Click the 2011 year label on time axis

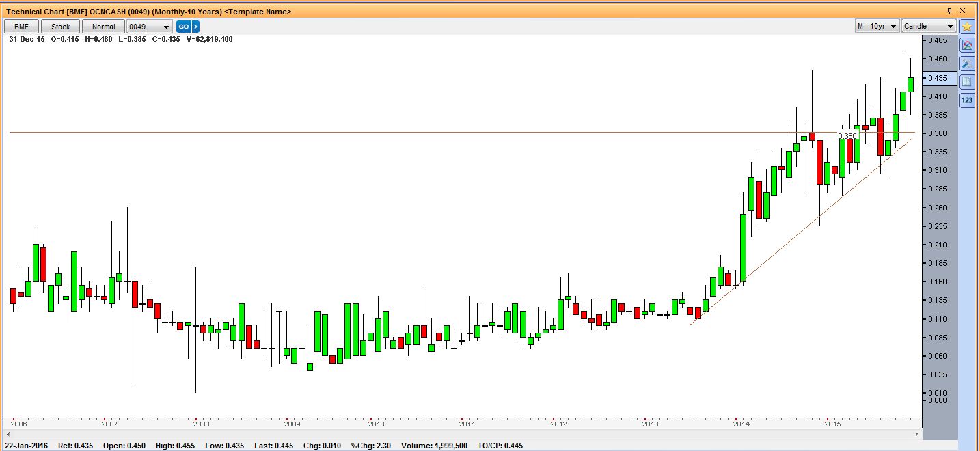coord(467,424)
